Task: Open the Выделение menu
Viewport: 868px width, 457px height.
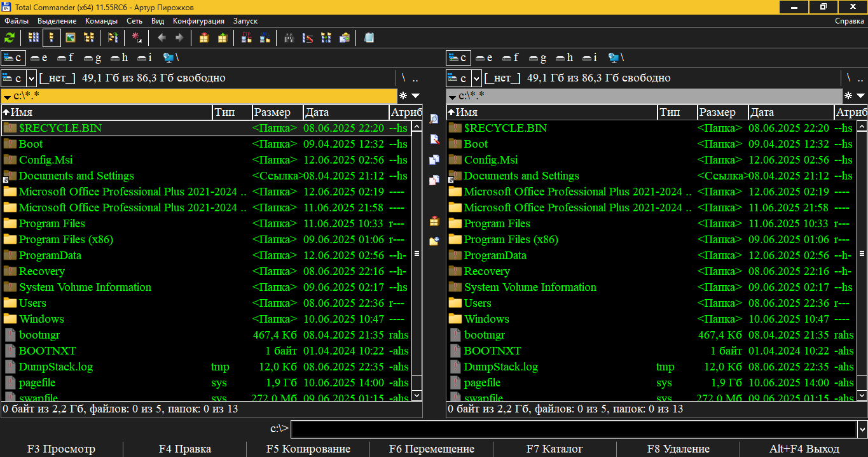Action: [57, 21]
